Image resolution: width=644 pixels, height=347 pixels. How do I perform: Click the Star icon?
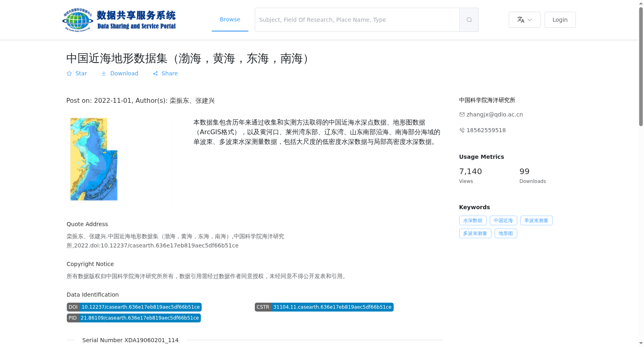pyautogui.click(x=69, y=73)
